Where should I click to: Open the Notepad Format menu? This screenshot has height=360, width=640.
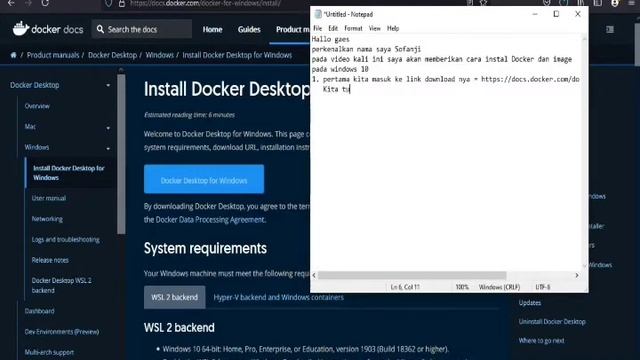pos(353,28)
